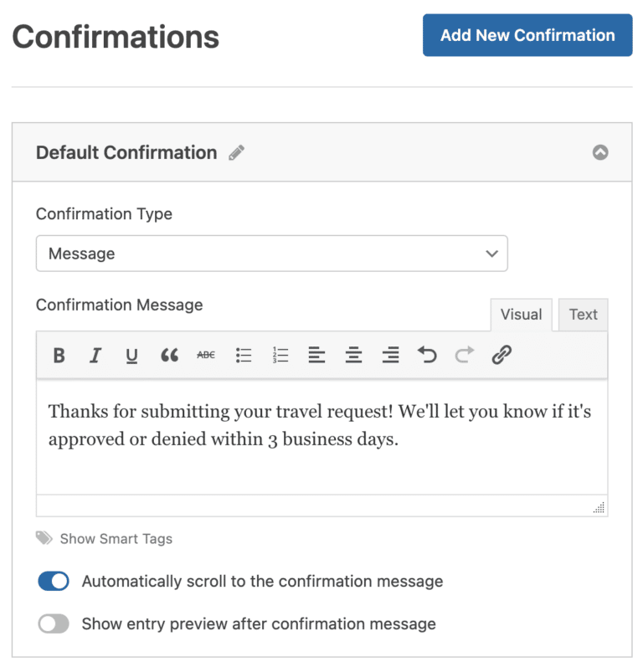The height and width of the screenshot is (672, 643).
Task: Align the message text to the right
Action: click(x=390, y=355)
